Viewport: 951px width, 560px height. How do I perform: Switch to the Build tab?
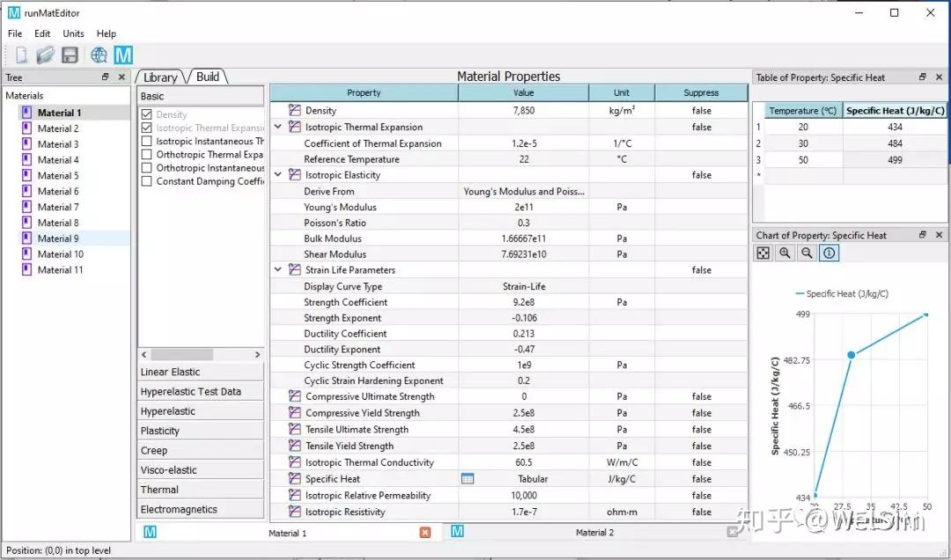[x=208, y=77]
